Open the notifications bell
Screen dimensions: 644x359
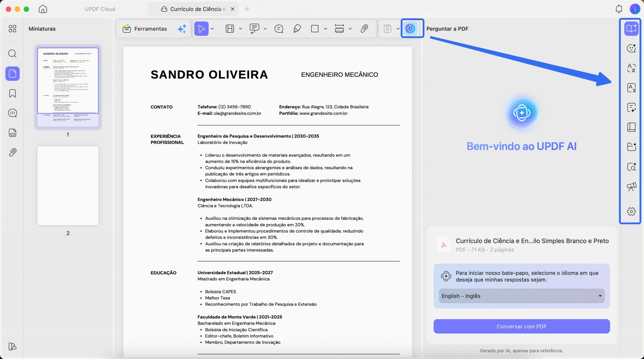[619, 9]
